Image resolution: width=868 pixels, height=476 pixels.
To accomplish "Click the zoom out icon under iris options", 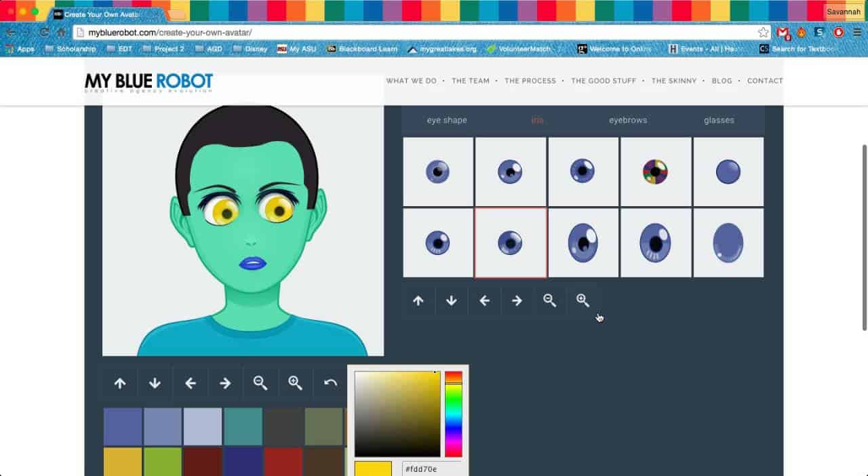I will coord(550,300).
